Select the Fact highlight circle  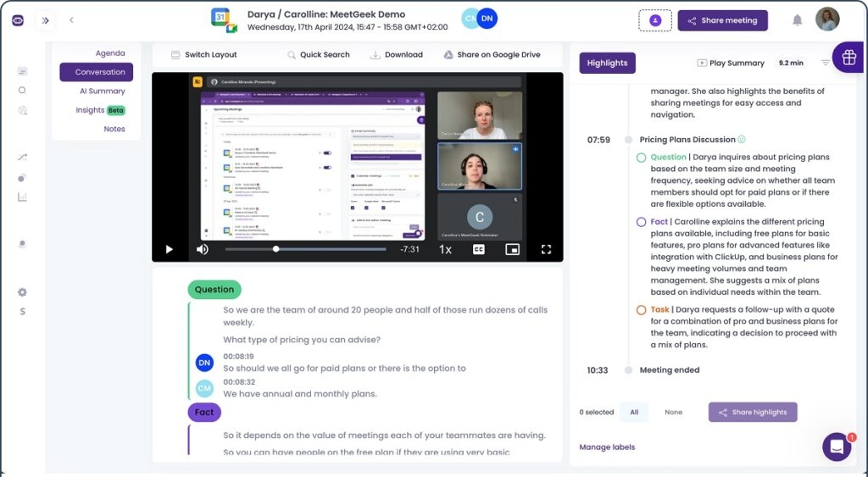641,222
